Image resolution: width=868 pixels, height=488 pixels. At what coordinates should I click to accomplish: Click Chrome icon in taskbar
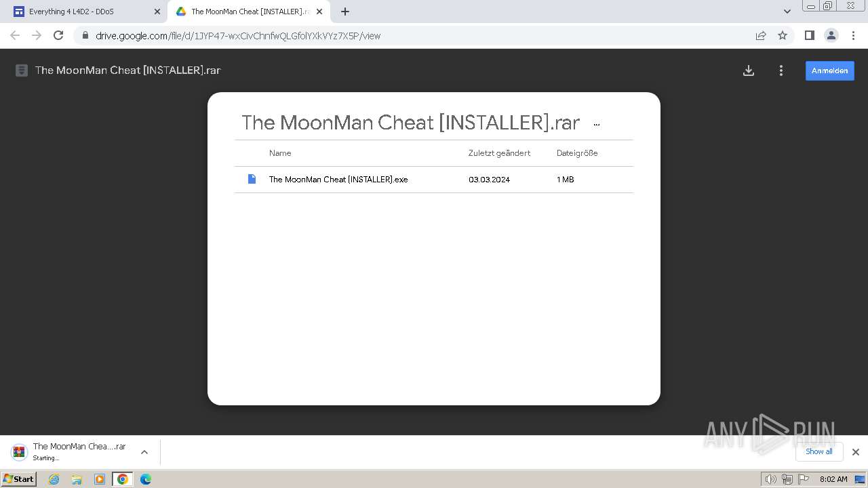coord(123,479)
